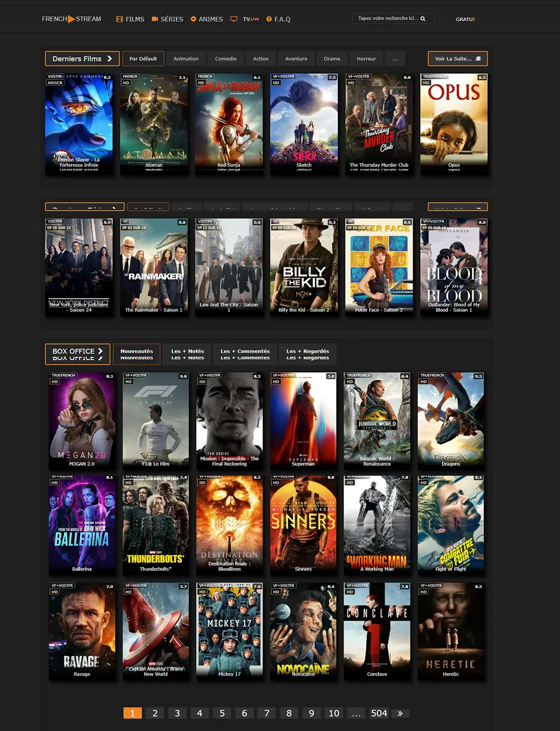560x731 pixels.
Task: Open the Ravage poster
Action: coord(82,631)
